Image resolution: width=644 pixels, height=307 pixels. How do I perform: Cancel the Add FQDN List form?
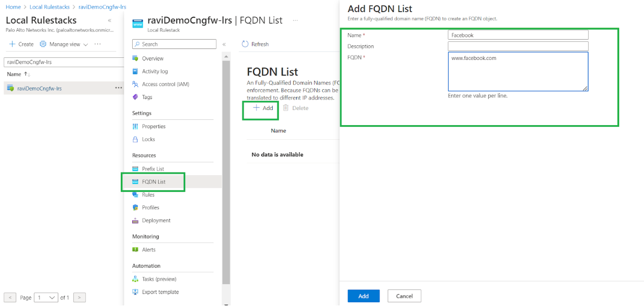coord(404,296)
